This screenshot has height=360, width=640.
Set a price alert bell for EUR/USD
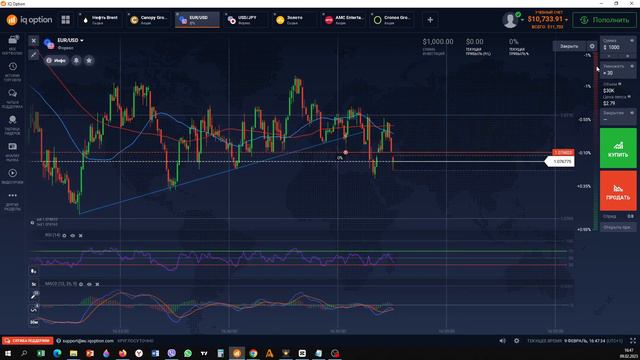pos(76,60)
